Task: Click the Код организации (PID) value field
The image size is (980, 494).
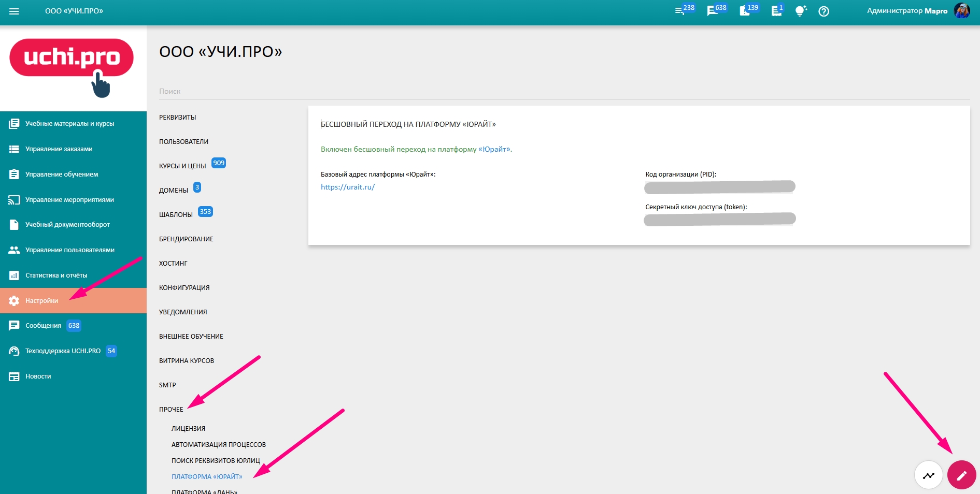Action: click(720, 187)
